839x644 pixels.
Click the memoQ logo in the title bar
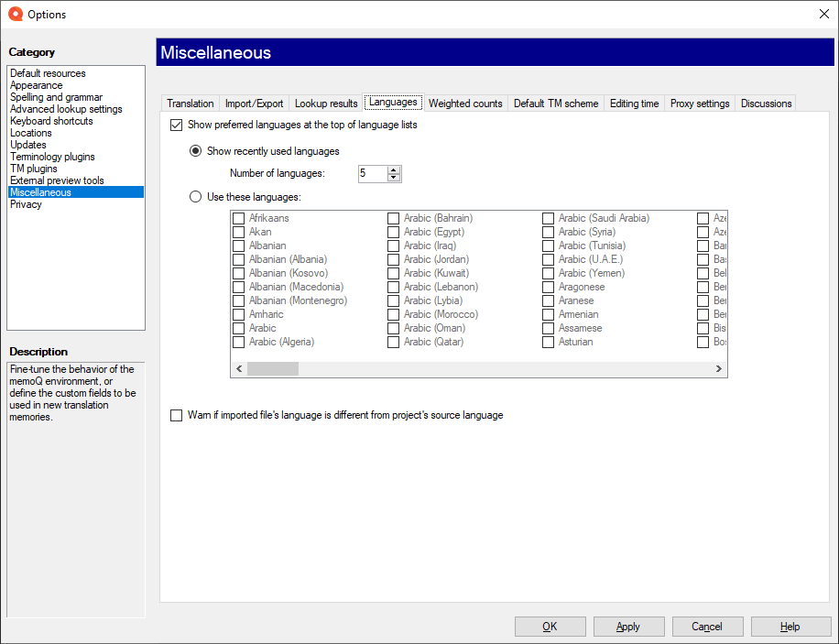coord(15,14)
